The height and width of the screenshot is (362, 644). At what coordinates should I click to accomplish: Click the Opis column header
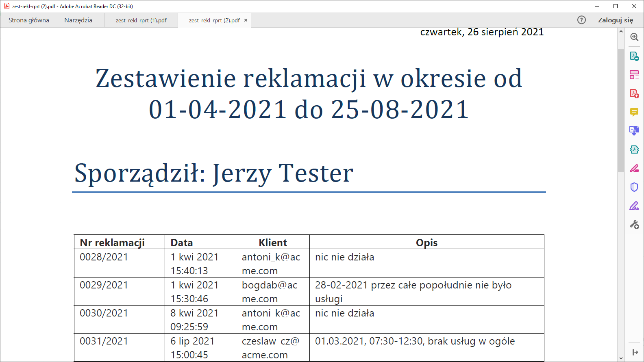coord(426,243)
